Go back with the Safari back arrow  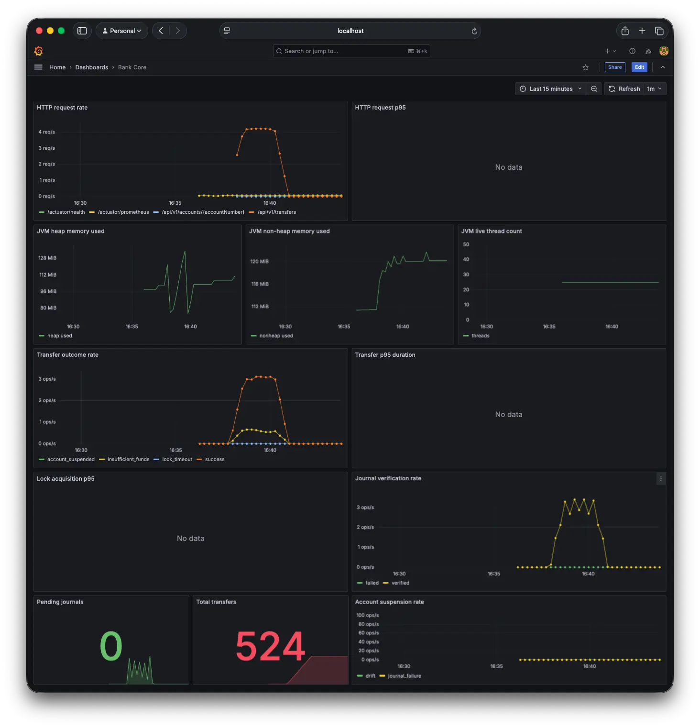click(161, 31)
